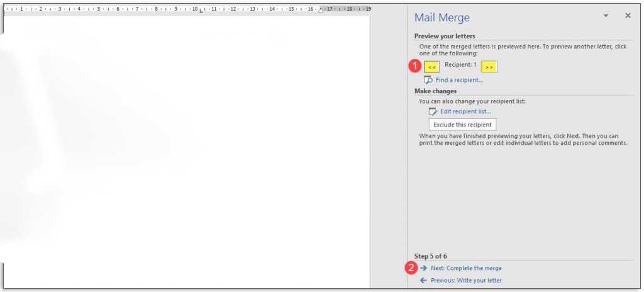Click the 'Make changes' heading

(x=435, y=91)
